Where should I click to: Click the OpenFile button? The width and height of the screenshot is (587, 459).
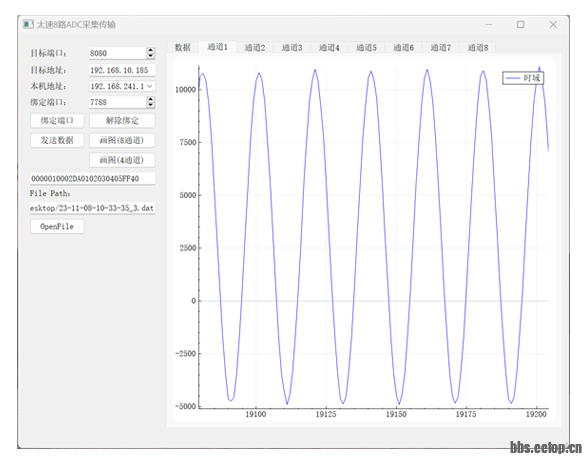tap(57, 227)
